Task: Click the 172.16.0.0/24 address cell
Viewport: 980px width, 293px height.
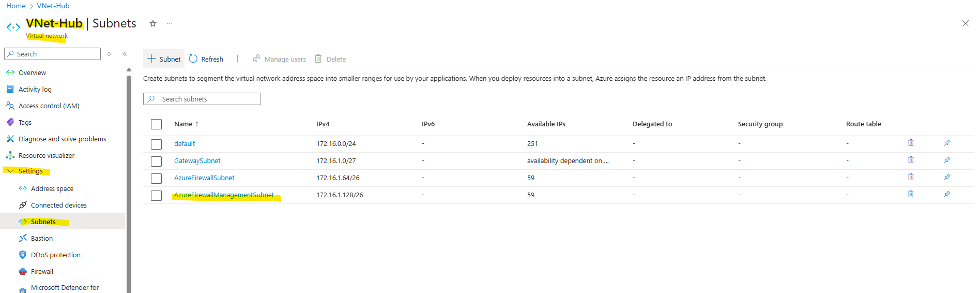Action: (x=336, y=143)
